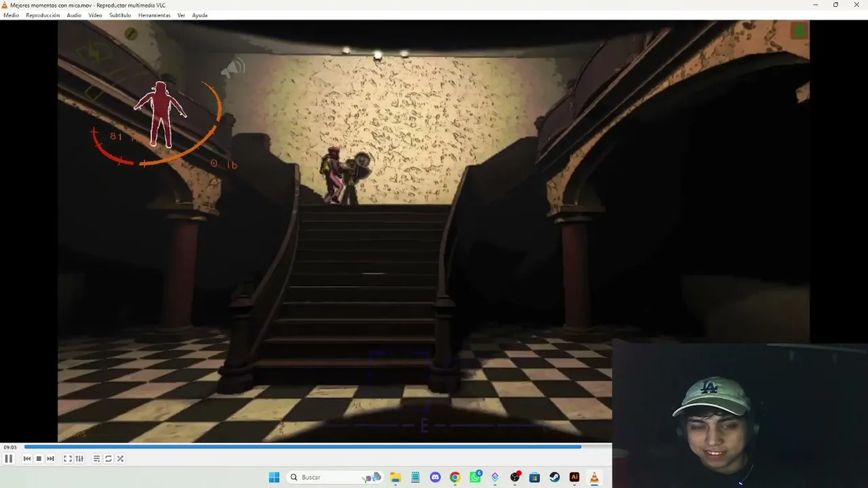
Task: Open the Vídeo menu
Action: click(96, 15)
